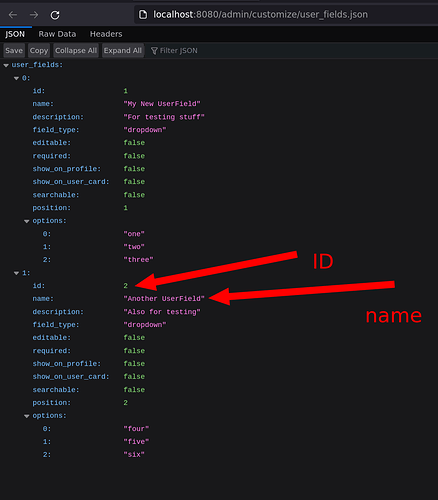Viewport: 438px width, 500px height.
Task: Collapse array item 0 node
Action: coord(16,78)
